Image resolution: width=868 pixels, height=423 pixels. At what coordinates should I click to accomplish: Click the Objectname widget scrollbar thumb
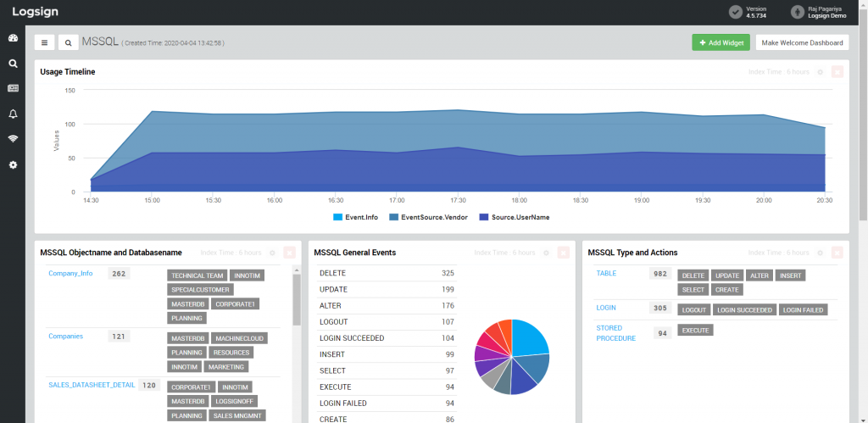pyautogui.click(x=297, y=299)
